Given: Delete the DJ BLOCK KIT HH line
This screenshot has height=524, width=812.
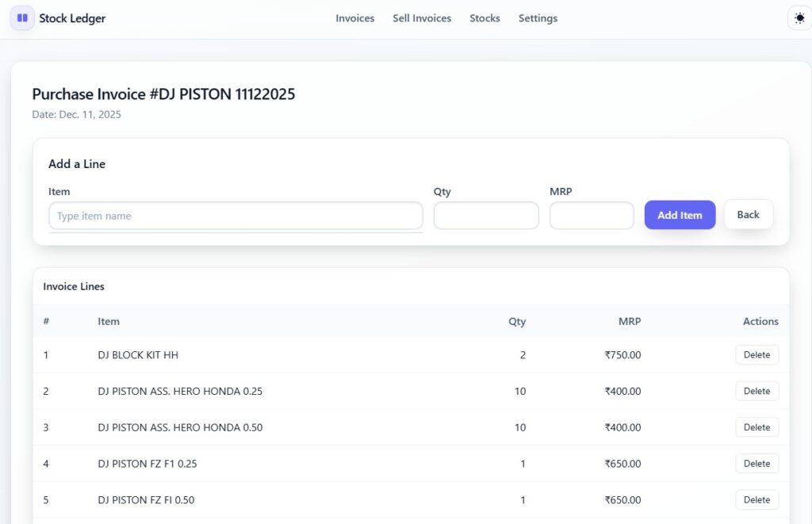Looking at the screenshot, I should point(756,354).
